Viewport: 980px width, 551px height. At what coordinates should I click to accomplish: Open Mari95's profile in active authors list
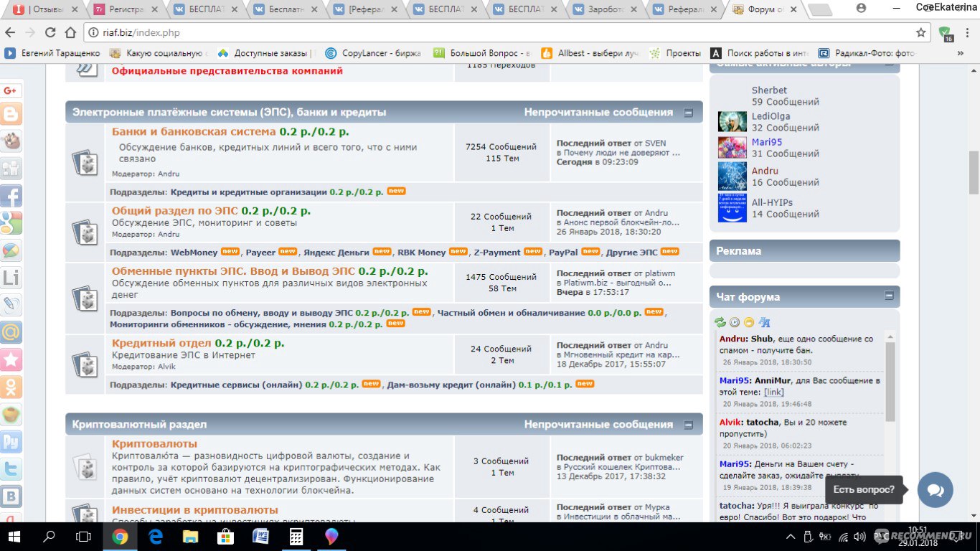coord(767,142)
